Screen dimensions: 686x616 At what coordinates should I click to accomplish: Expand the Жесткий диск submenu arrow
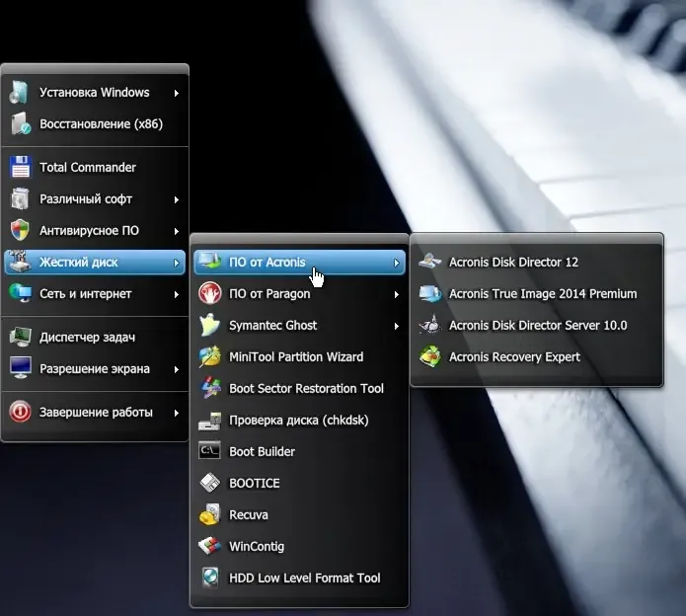[177, 263]
